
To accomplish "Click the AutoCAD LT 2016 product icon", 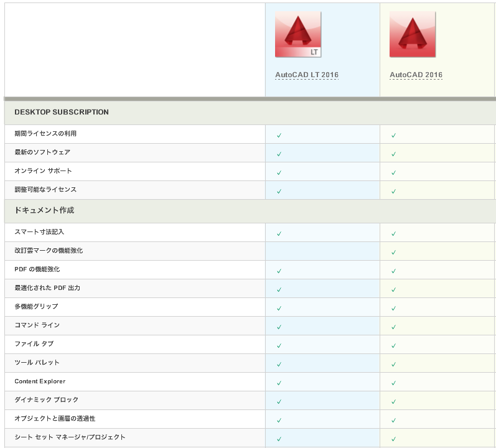I will click(x=298, y=34).
